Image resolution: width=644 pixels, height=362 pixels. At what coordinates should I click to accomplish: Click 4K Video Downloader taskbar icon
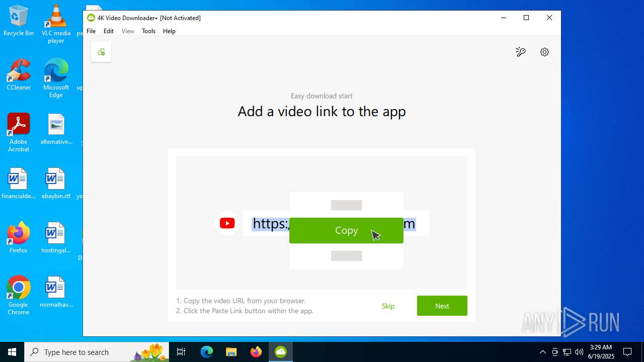[280, 352]
